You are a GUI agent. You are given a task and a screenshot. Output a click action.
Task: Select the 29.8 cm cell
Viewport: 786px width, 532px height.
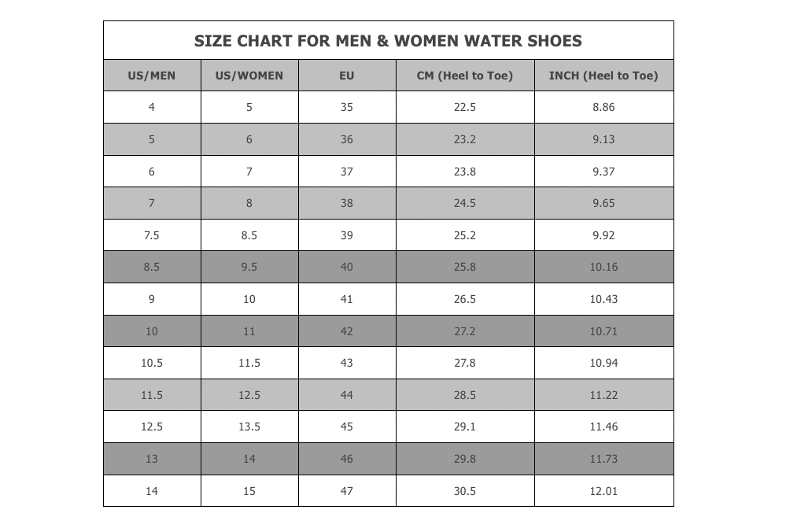465,459
